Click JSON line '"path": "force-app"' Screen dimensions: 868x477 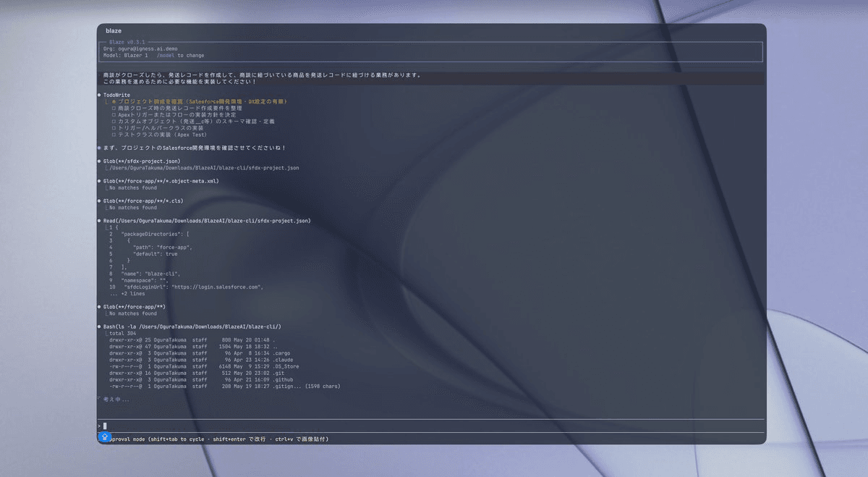point(163,248)
